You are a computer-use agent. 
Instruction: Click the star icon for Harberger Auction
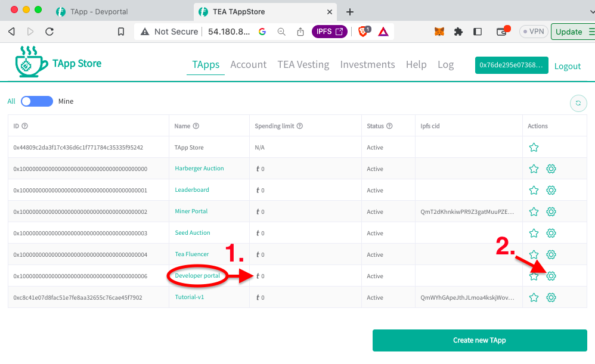coord(534,169)
